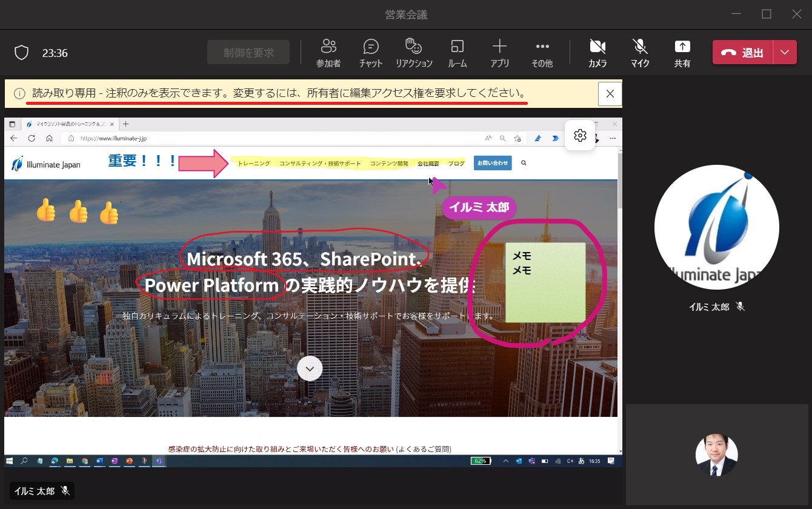The height and width of the screenshot is (509, 812).
Task: Toggle the あ IME input indicator
Action: coord(582,461)
